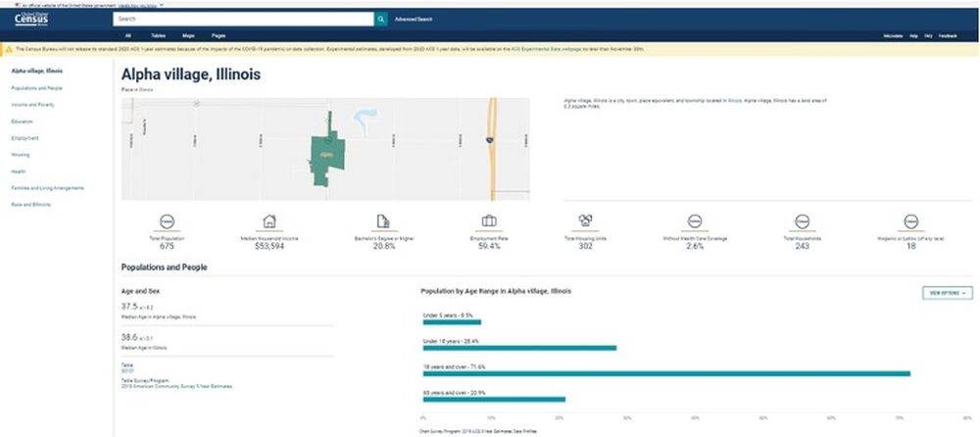Jump to Race and Ethnicity section
980x437 pixels.
[x=30, y=205]
